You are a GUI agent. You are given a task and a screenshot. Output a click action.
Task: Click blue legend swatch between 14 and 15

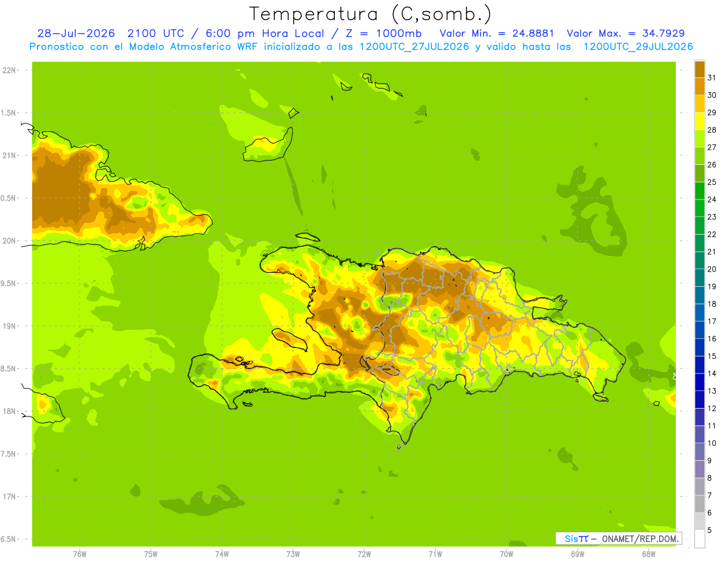(x=699, y=364)
